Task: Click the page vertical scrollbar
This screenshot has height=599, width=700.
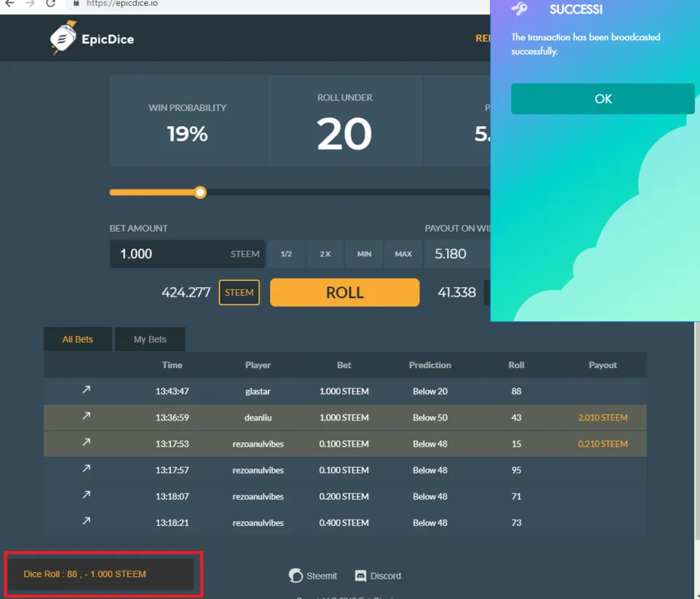Action: click(697, 431)
